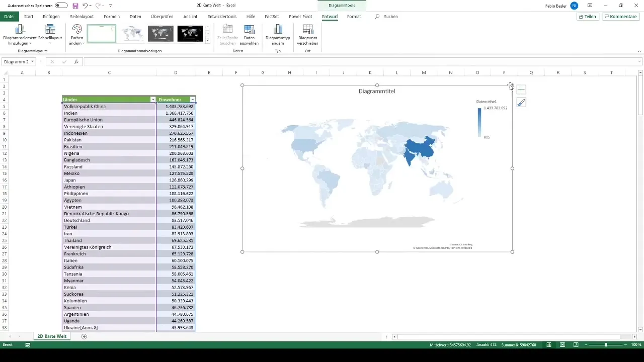Open Undo history dropdown arrow
Viewport: 644px width, 362px height.
tap(91, 6)
